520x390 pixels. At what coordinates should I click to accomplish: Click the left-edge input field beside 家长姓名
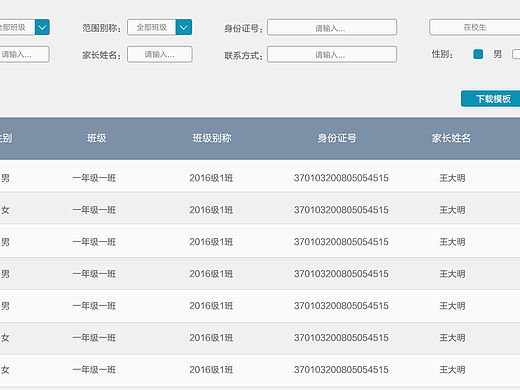(24, 54)
